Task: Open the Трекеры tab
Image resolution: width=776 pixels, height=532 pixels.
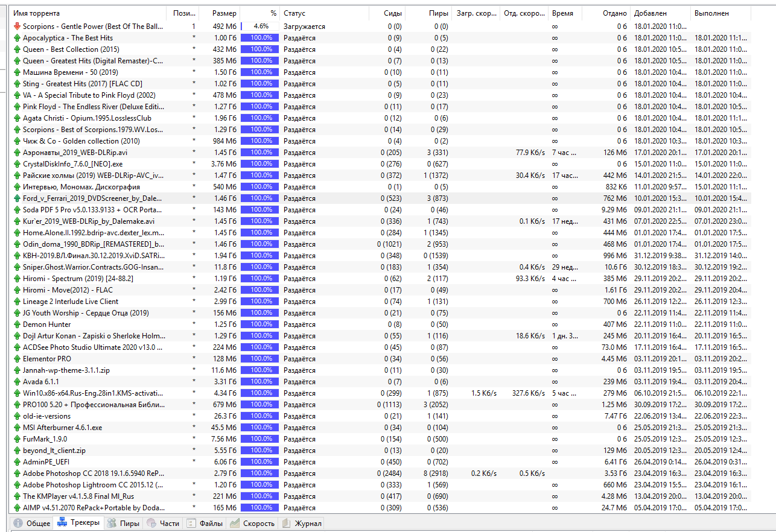Action: 78,523
